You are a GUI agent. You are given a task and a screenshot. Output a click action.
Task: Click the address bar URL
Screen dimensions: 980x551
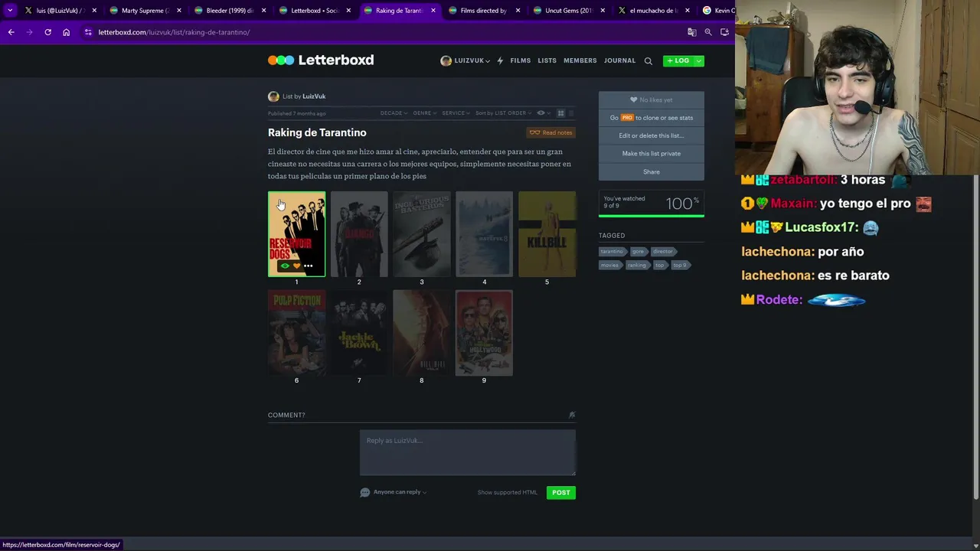(174, 32)
